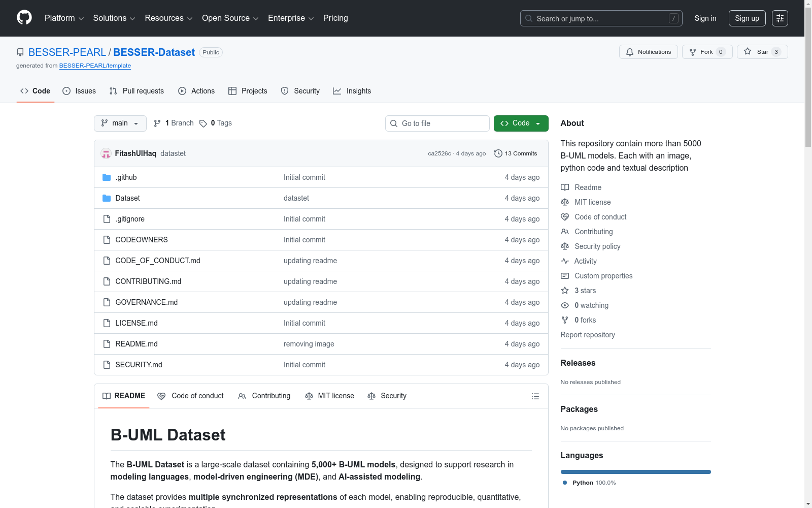Switch to Code of conduct readme tab
The height and width of the screenshot is (508, 812).
point(190,396)
